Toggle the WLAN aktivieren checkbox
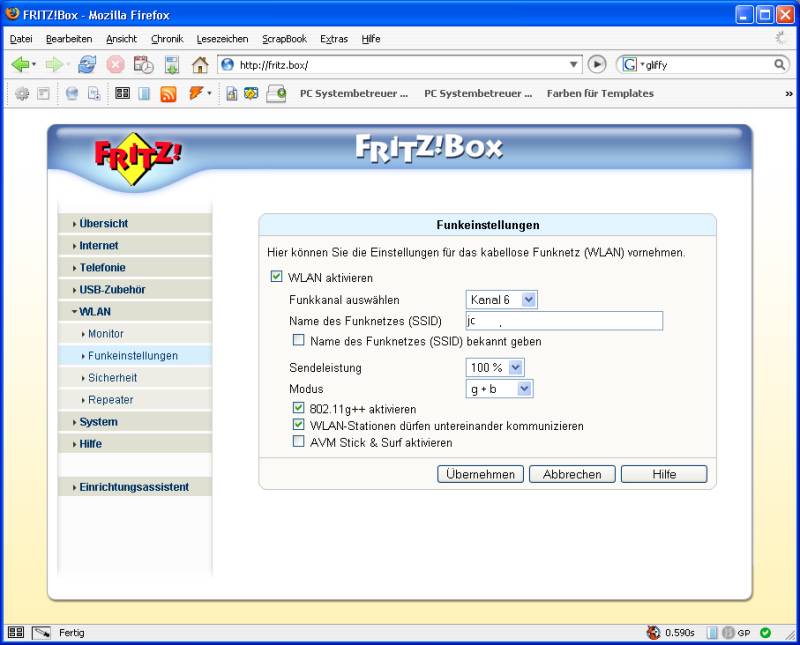Screen dimensions: 800x645 276,277
